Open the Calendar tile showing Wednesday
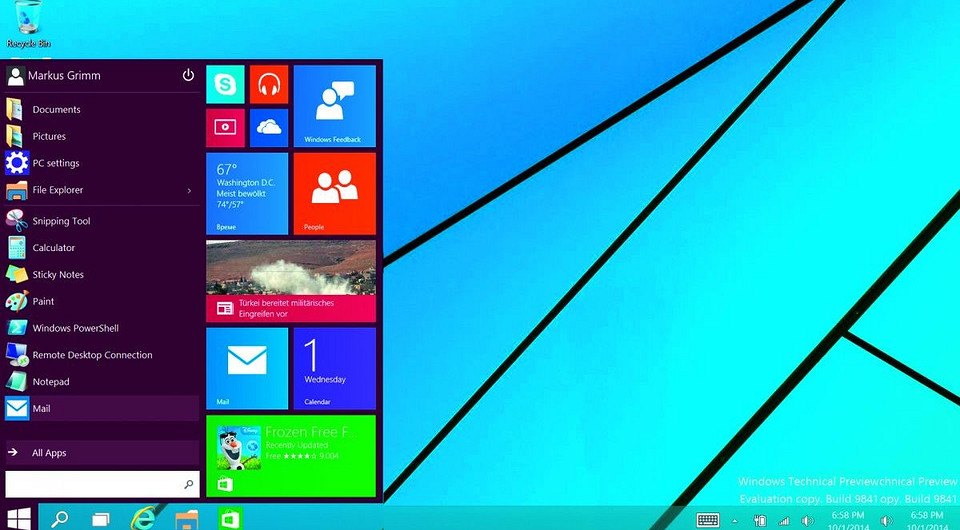960x530 pixels. (x=335, y=368)
